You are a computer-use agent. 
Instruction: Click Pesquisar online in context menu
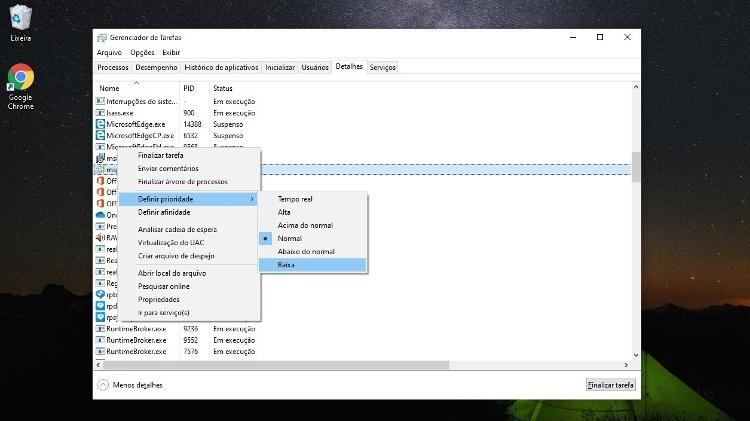163,286
